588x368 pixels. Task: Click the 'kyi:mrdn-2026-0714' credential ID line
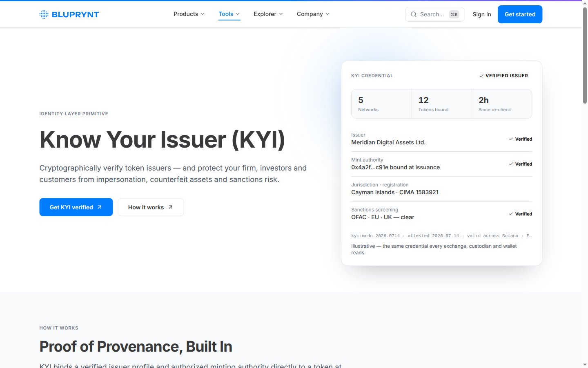coord(441,236)
